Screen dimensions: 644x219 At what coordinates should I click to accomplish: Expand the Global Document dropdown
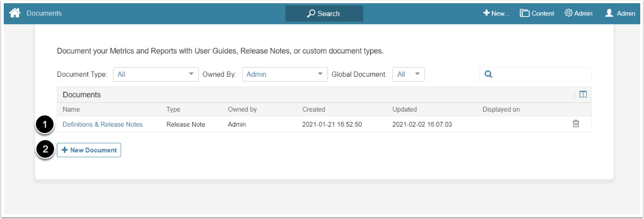pos(408,75)
